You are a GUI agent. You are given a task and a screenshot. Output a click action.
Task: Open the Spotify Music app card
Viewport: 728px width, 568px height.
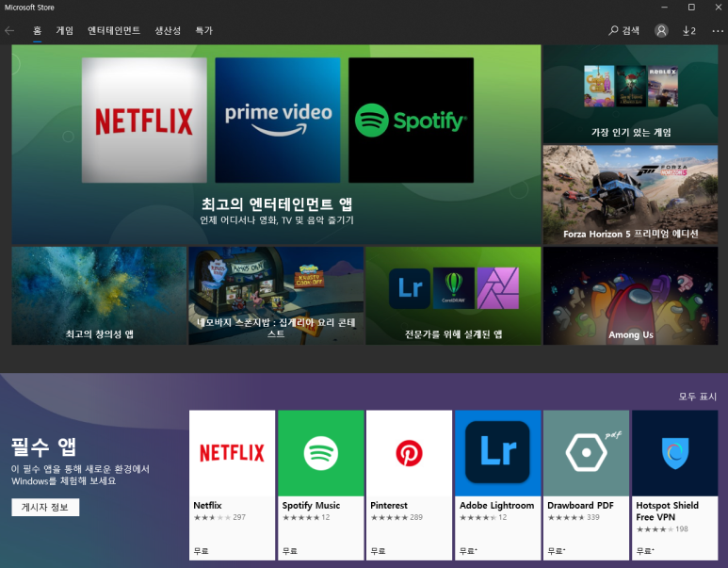coord(321,485)
